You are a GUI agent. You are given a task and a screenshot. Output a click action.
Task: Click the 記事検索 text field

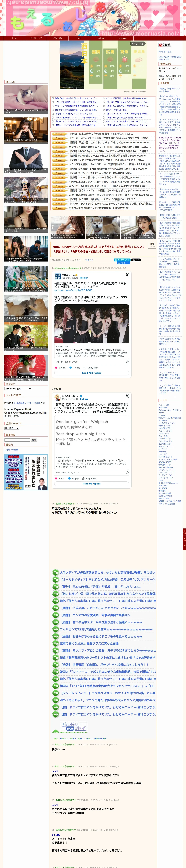pos(17,440)
